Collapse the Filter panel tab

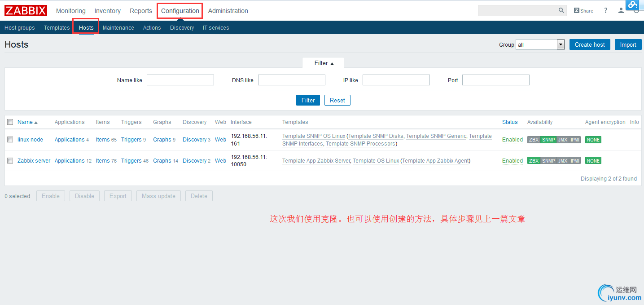click(323, 63)
